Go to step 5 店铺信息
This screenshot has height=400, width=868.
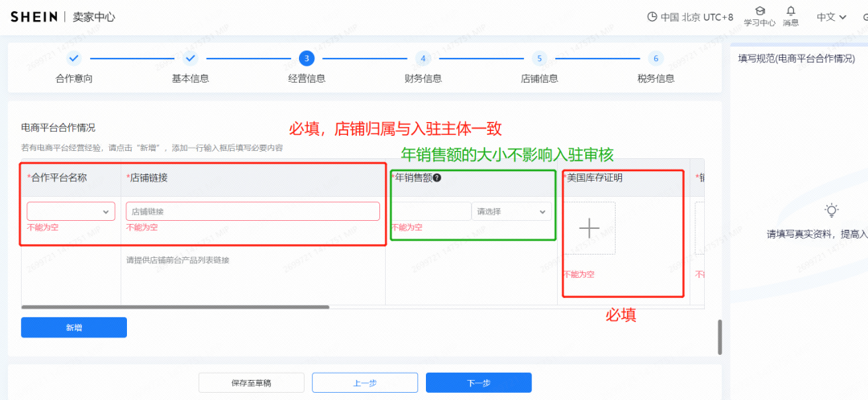click(x=539, y=59)
